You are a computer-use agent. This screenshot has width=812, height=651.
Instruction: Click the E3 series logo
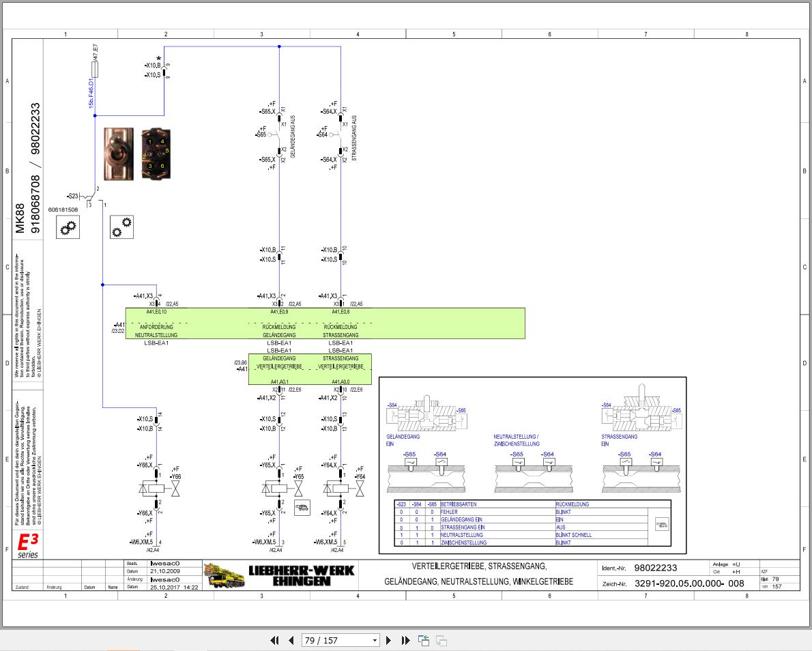click(x=28, y=545)
